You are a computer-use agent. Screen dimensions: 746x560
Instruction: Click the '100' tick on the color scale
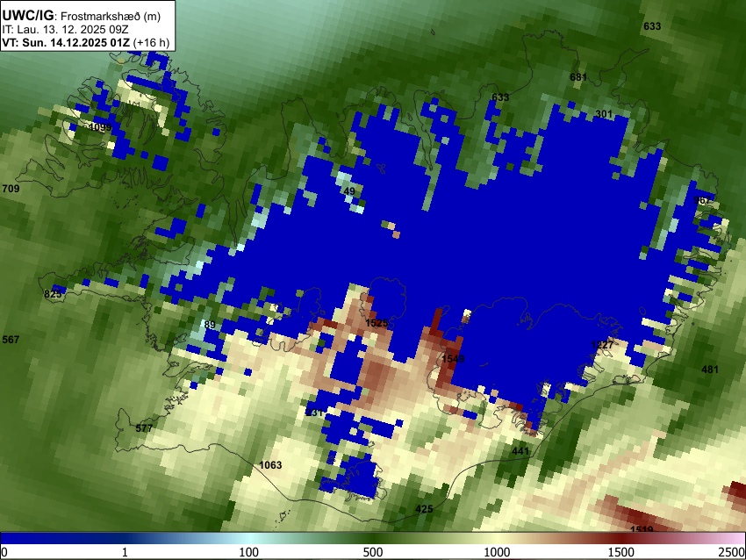coord(249,552)
